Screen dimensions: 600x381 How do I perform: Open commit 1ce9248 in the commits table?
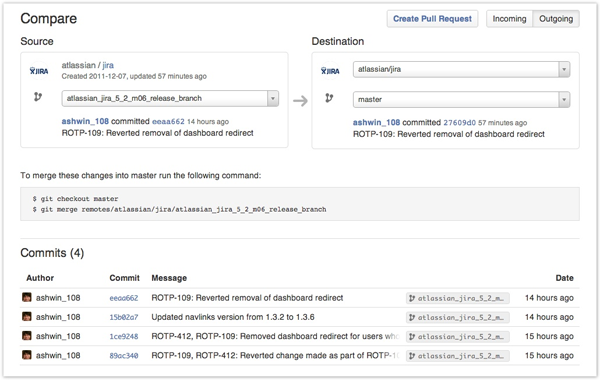point(124,337)
